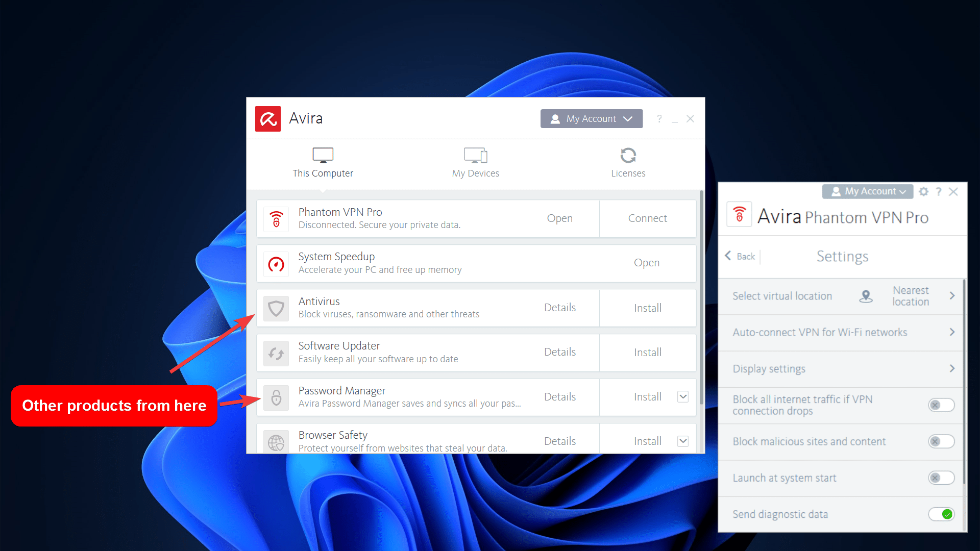Click 'Settings' heading in VPN window
The width and height of the screenshot is (980, 551).
(842, 256)
